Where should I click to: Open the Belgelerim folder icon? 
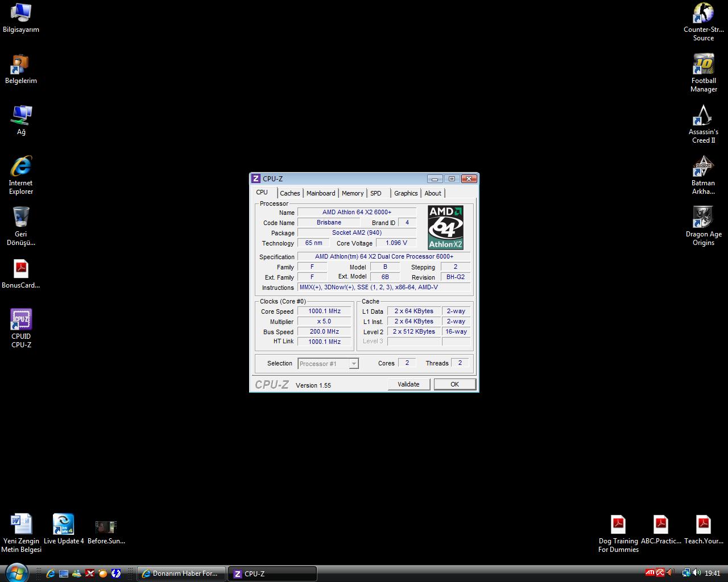pyautogui.click(x=21, y=69)
